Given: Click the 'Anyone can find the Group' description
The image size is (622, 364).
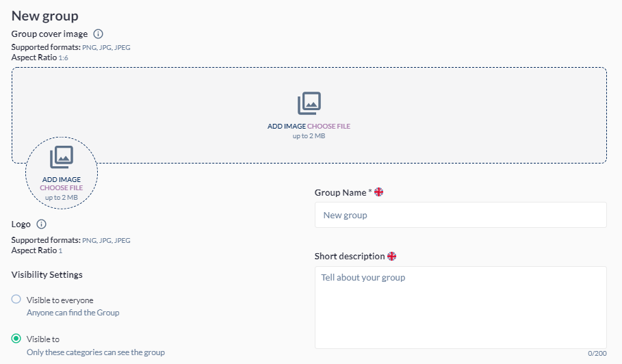Looking at the screenshot, I should click(73, 313).
